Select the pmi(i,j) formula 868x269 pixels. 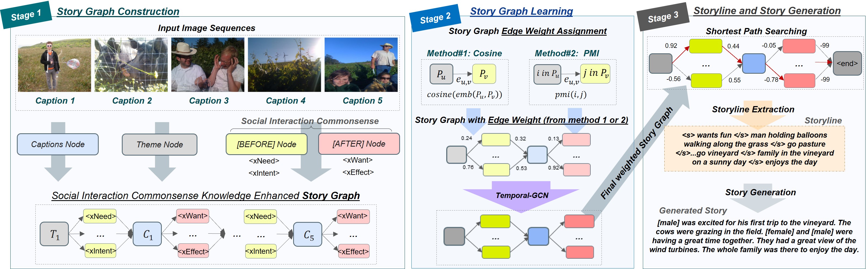click(571, 95)
